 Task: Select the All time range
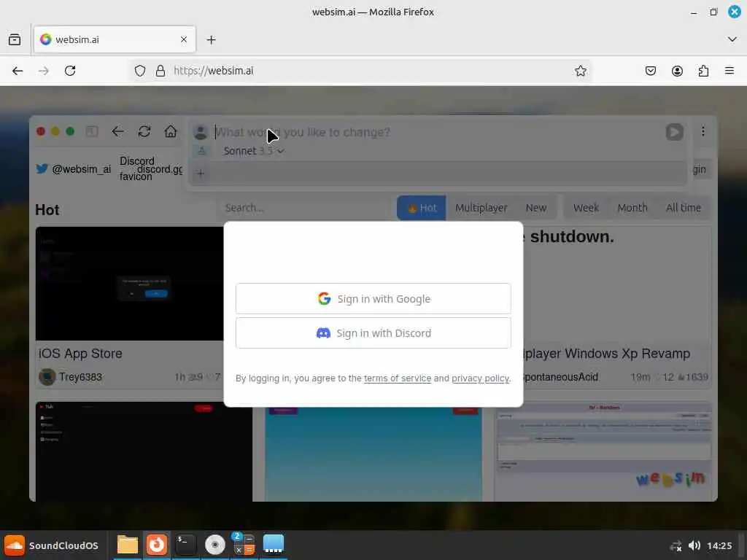[683, 208]
